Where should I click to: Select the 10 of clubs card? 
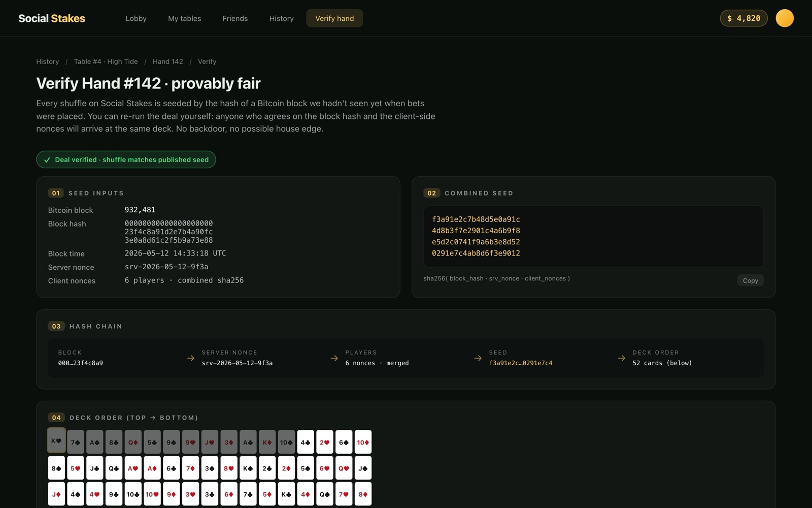pyautogui.click(x=133, y=494)
